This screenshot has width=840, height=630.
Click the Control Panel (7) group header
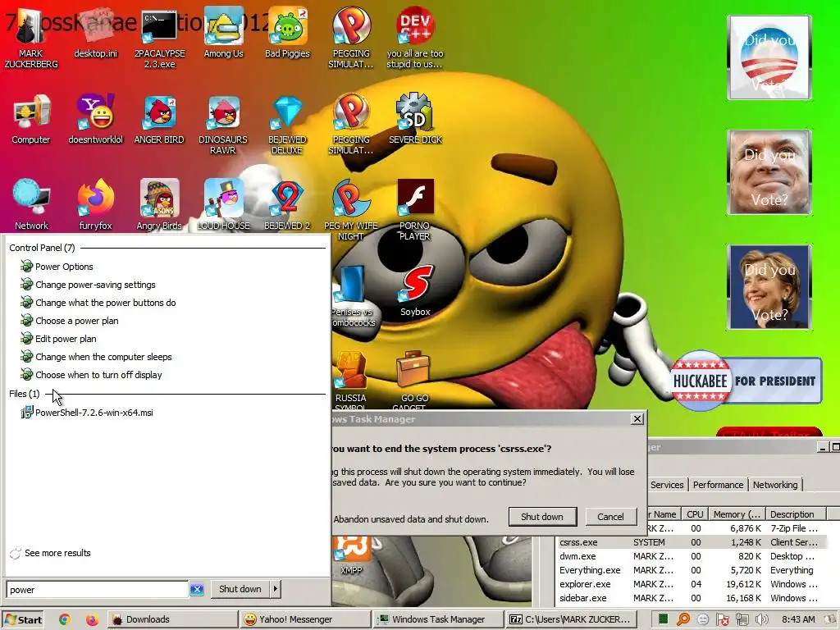point(42,248)
